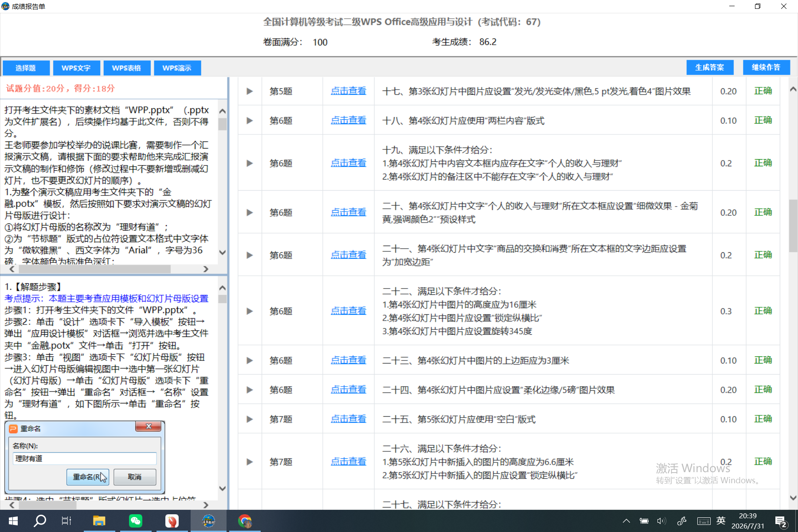Click right arrow of 解题步骤 horizontal scrollbar
The width and height of the screenshot is (798, 532).
coord(206,505)
